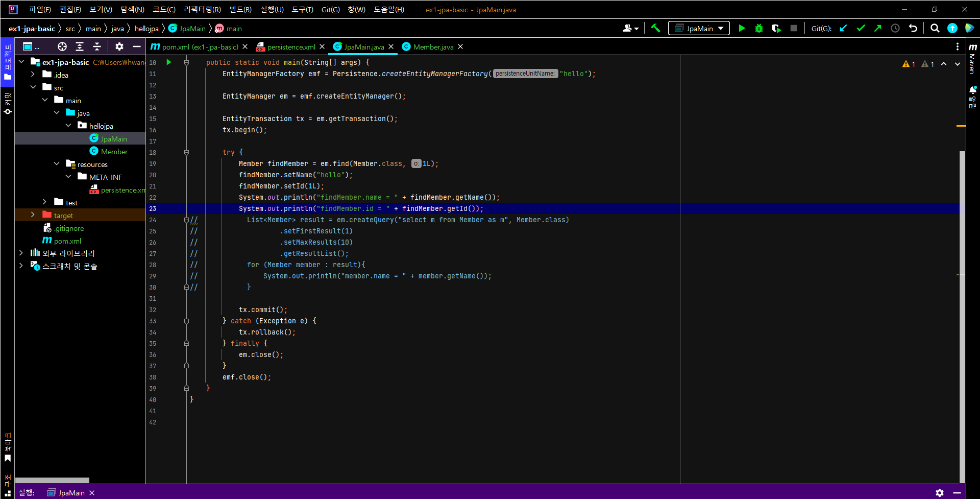980x499 pixels.
Task: Select opened file locator target icon
Action: pos(62,46)
